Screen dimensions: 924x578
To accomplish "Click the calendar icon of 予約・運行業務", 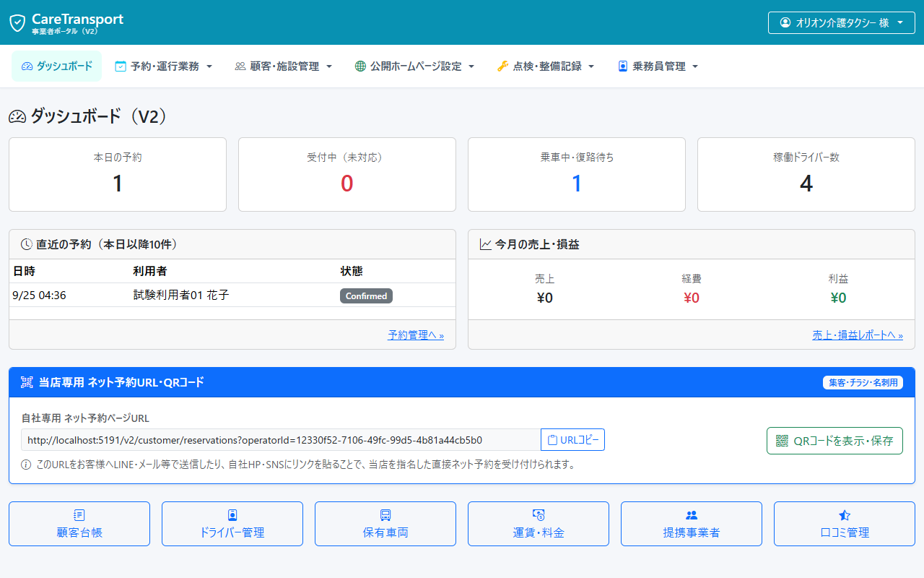I will [x=121, y=66].
